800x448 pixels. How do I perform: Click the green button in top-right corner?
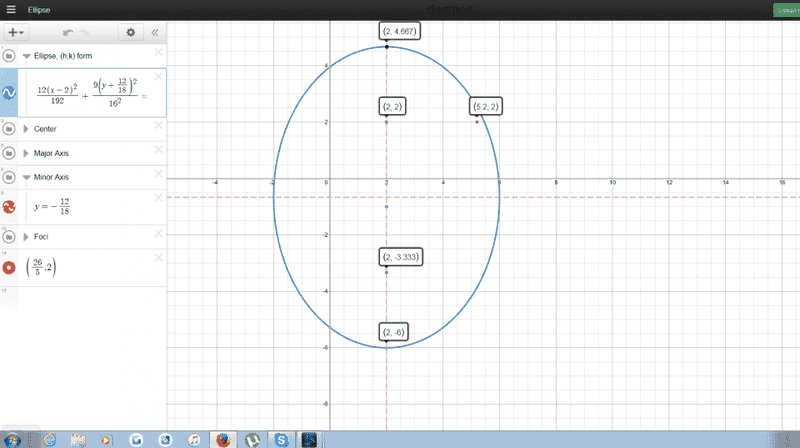786,9
